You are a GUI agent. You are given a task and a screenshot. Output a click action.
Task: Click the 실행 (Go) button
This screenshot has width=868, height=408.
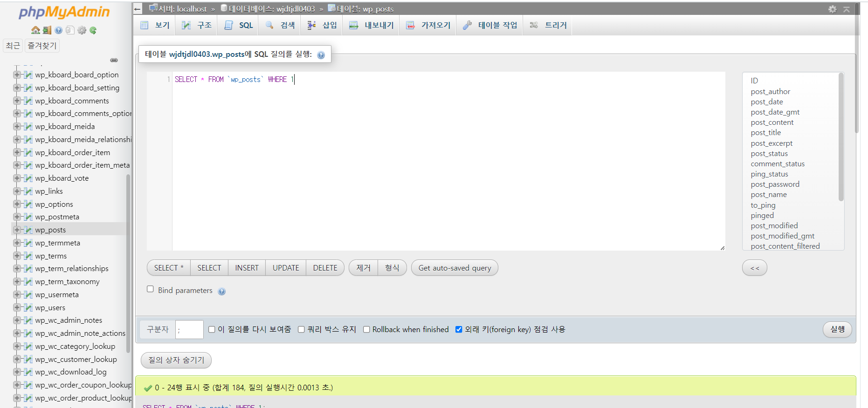pos(837,329)
